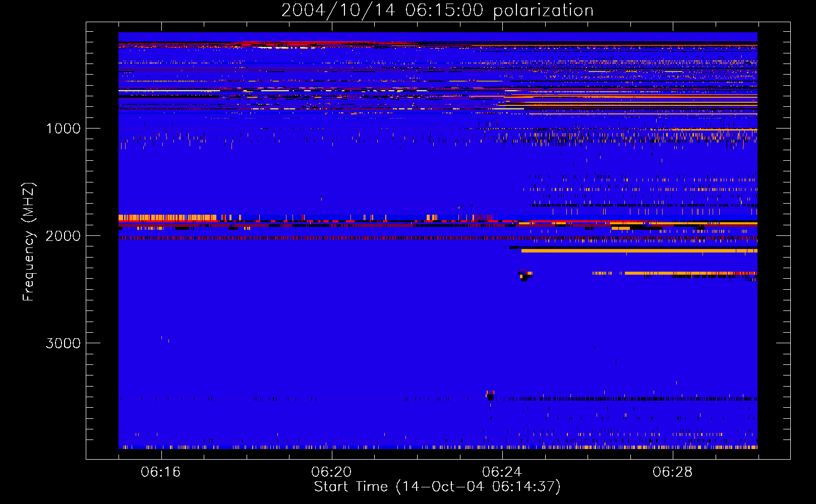The image size is (816, 504).
Task: Click the plot title '2004/10/14 06:15:00 polarization'
Action: (437, 10)
